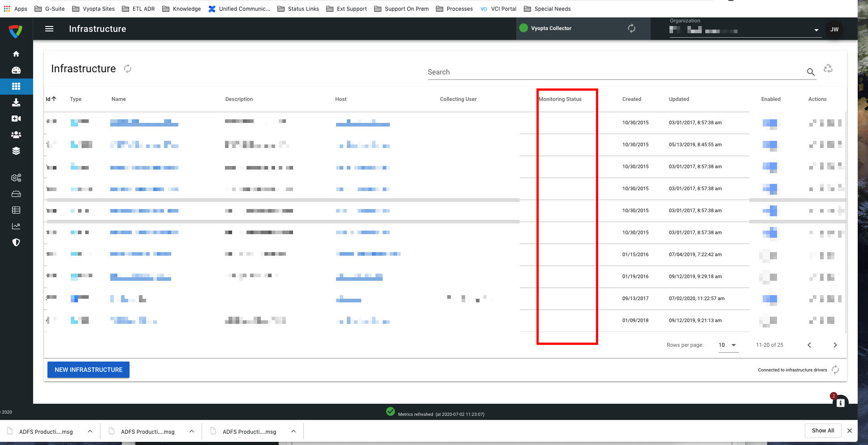Screen dimensions: 868x445
Task: Toggle Enabled for row created 09/13/2017
Action: click(770, 299)
